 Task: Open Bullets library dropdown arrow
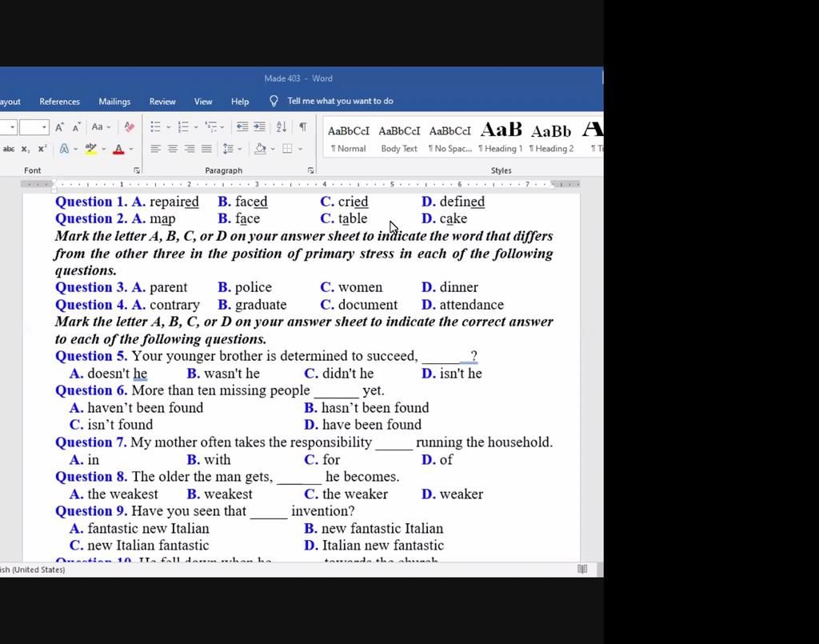pyautogui.click(x=168, y=127)
